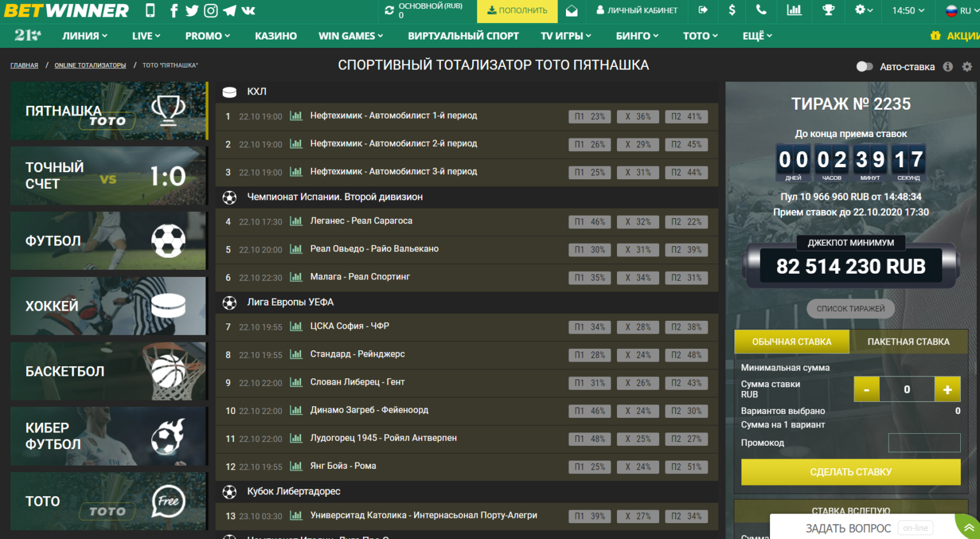Click the Промокод input field
The height and width of the screenshot is (539, 980).
(924, 443)
